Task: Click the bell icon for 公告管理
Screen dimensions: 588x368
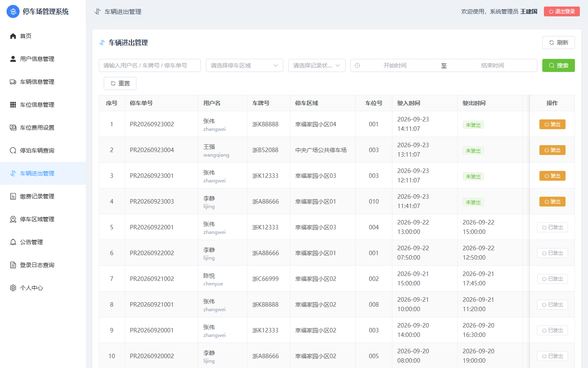Action: coord(13,242)
